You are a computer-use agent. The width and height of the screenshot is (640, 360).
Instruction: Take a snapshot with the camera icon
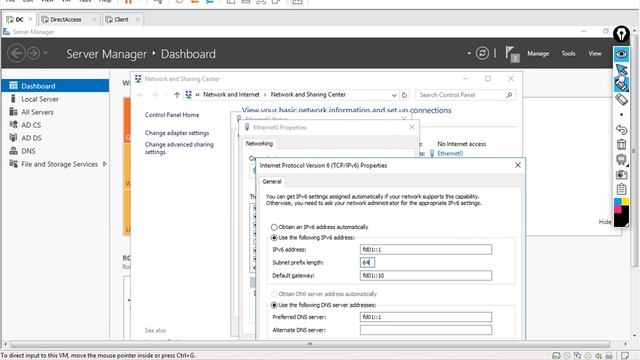click(x=621, y=175)
